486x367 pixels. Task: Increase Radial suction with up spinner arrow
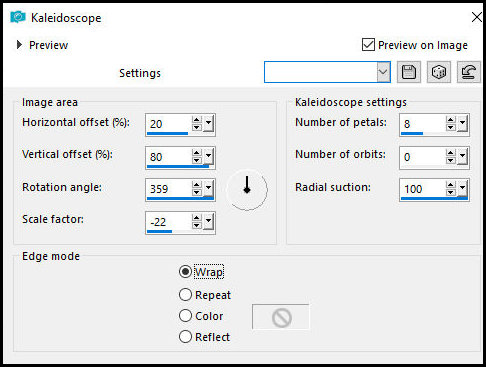[x=451, y=185]
